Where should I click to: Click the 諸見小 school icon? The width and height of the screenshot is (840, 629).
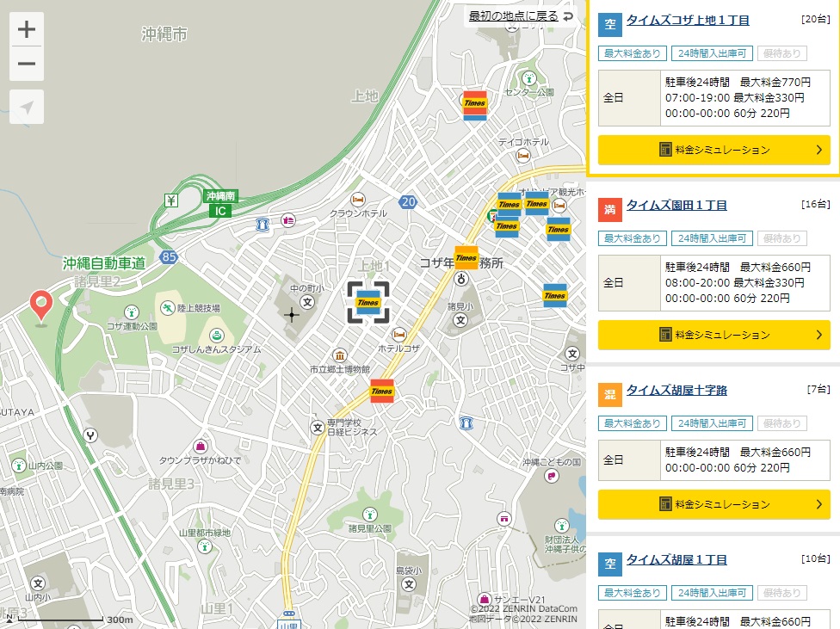(x=460, y=320)
